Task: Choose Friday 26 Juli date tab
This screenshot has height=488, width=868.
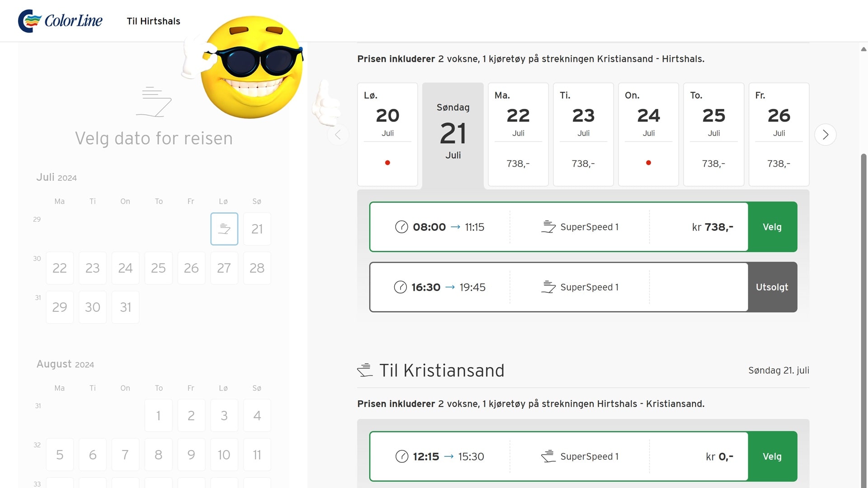Action: coord(778,134)
